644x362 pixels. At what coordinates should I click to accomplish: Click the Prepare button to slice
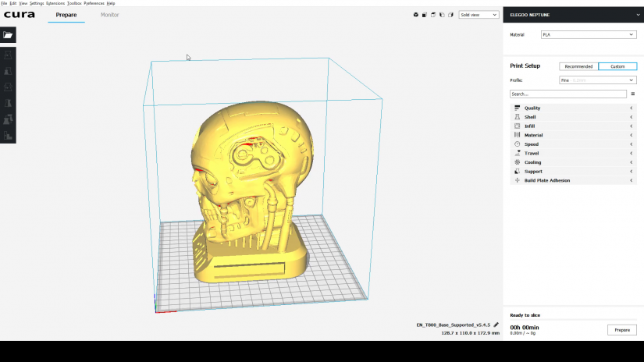tap(622, 330)
